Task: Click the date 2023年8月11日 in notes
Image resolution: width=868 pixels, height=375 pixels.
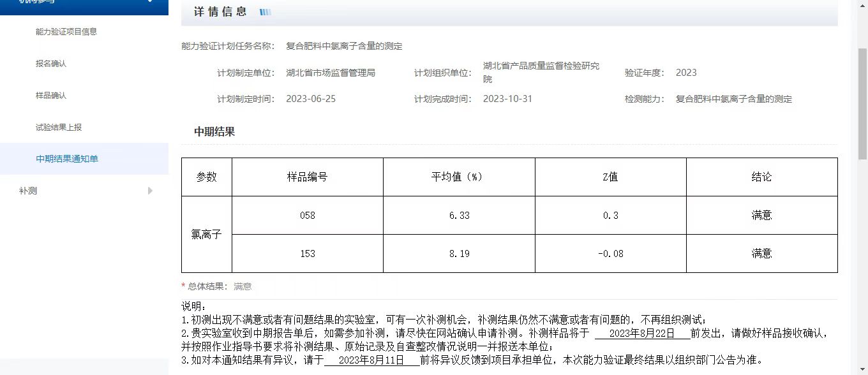Action: point(371,360)
